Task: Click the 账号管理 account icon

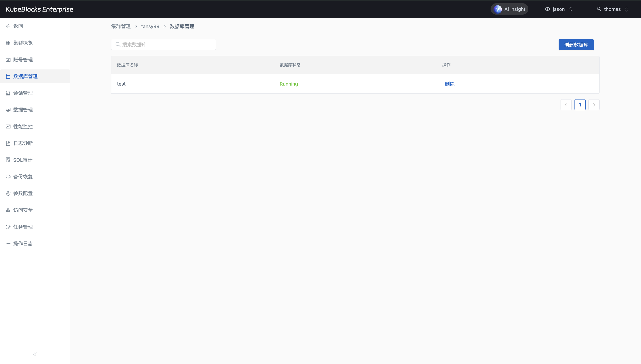Action: [x=8, y=60]
